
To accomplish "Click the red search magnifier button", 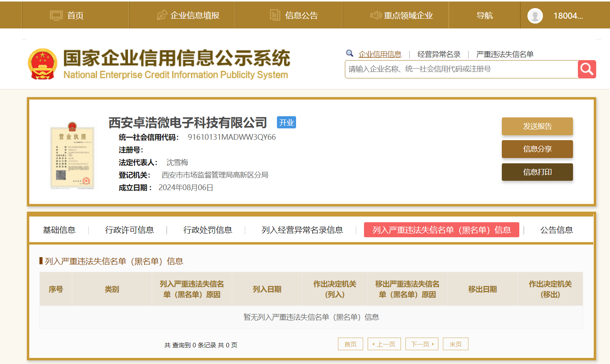I will pos(587,69).
